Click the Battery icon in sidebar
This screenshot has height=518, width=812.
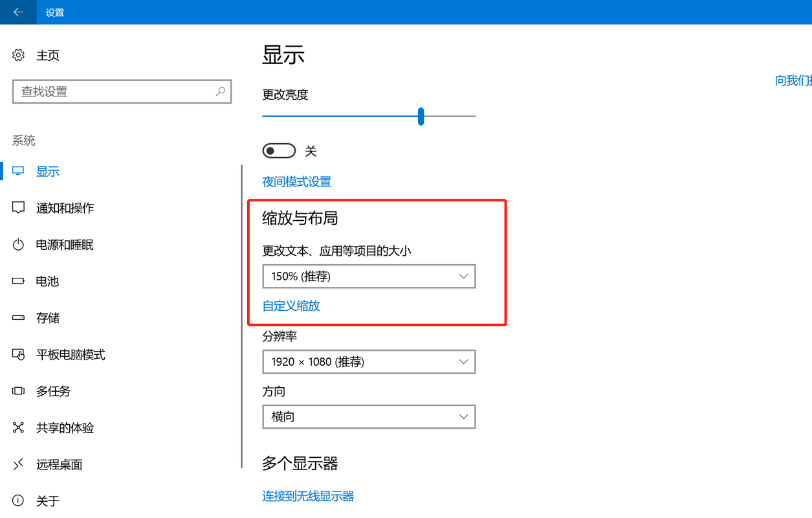[x=18, y=281]
